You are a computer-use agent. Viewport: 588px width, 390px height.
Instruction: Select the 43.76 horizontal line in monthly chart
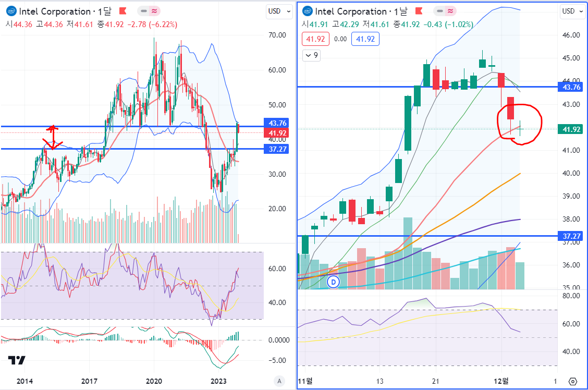pyautogui.click(x=131, y=126)
